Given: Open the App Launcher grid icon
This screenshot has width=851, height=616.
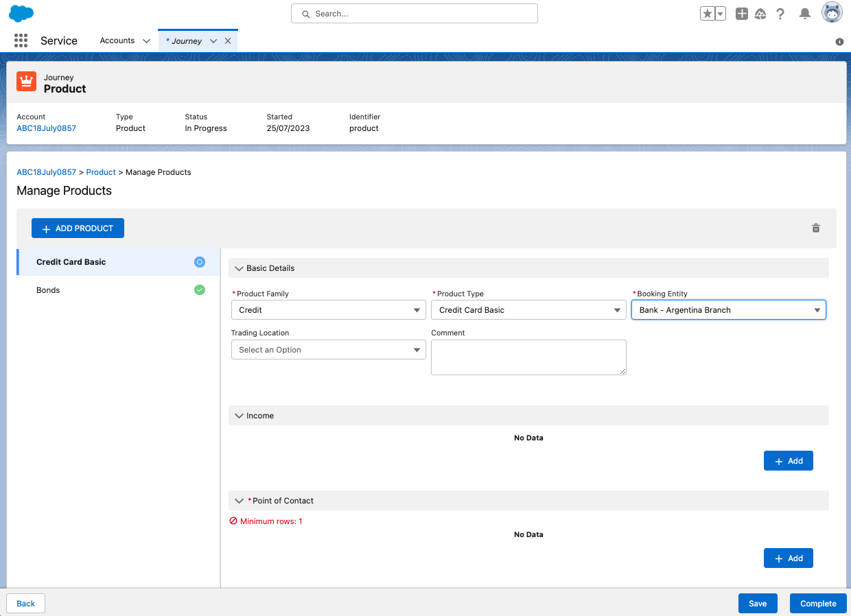Looking at the screenshot, I should 21,40.
